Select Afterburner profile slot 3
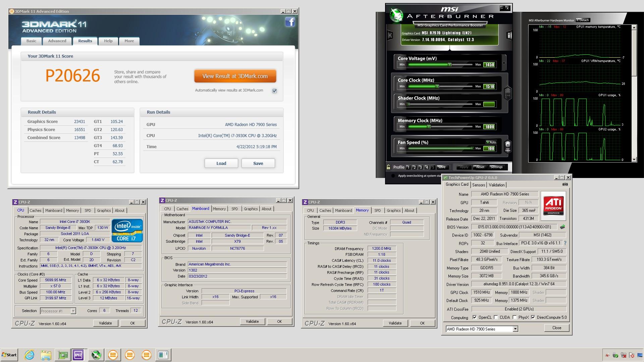 tap(420, 167)
